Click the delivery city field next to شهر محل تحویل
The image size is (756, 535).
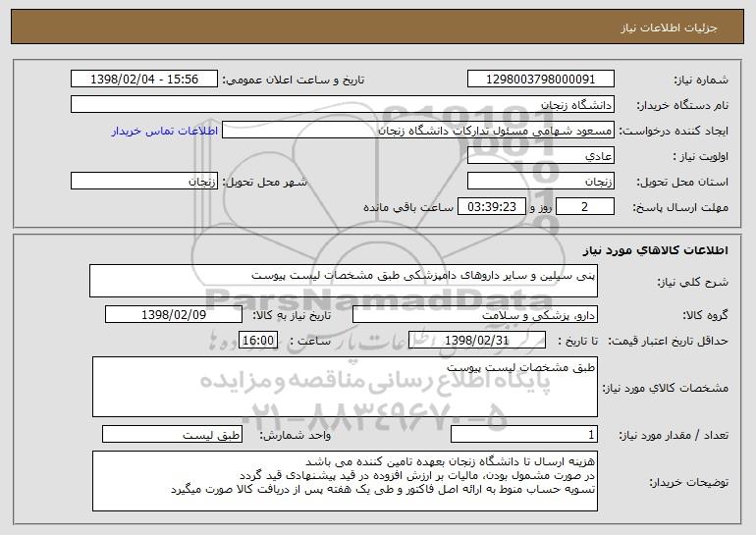coord(144,182)
